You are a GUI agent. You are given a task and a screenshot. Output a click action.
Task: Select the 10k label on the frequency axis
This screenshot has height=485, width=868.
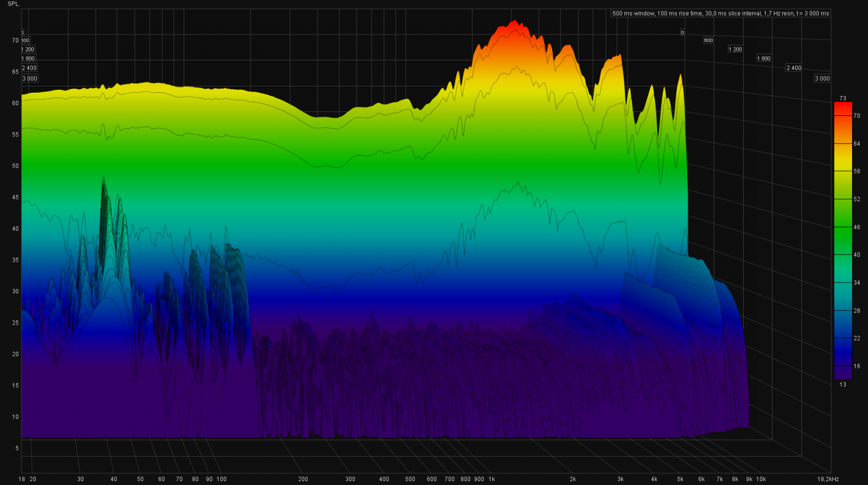(x=761, y=479)
